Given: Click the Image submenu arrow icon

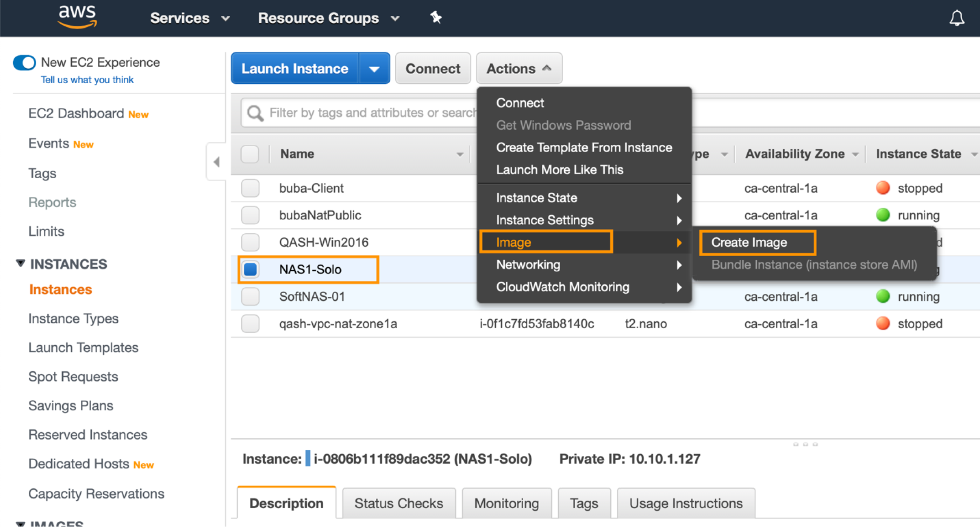Looking at the screenshot, I should (x=679, y=243).
